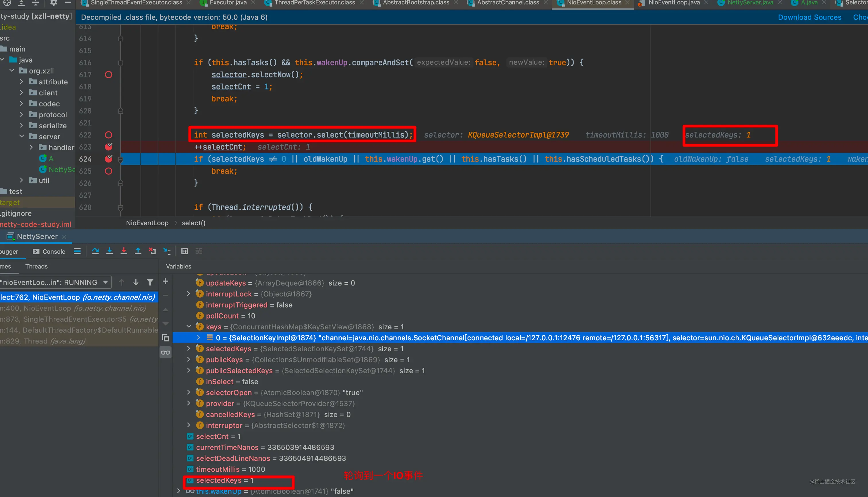868x497 pixels.
Task: Click the Step Into blue arrow icon
Action: coord(110,251)
